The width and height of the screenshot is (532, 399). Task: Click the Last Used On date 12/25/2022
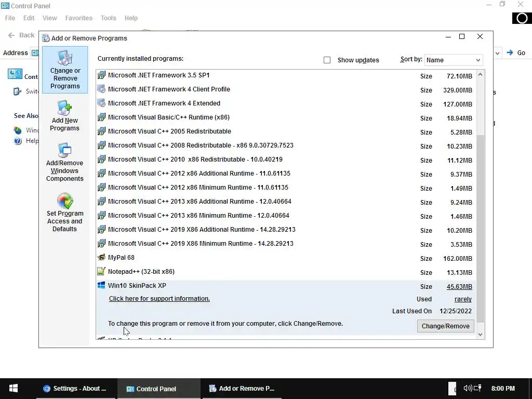click(x=455, y=311)
